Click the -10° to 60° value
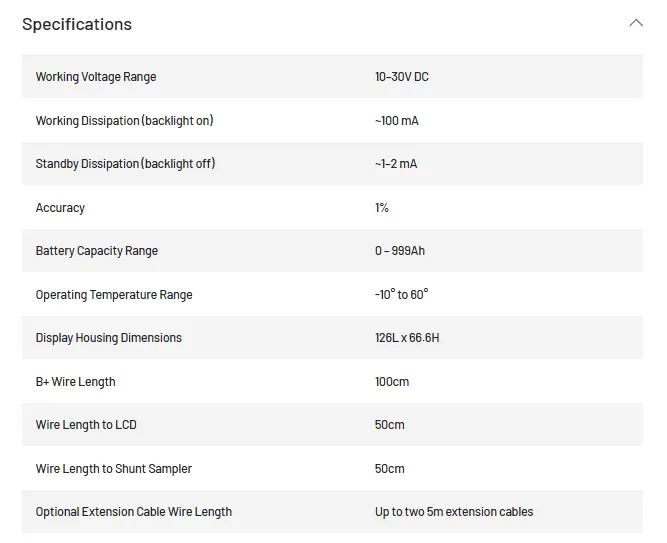This screenshot has width=667, height=543. (x=402, y=294)
